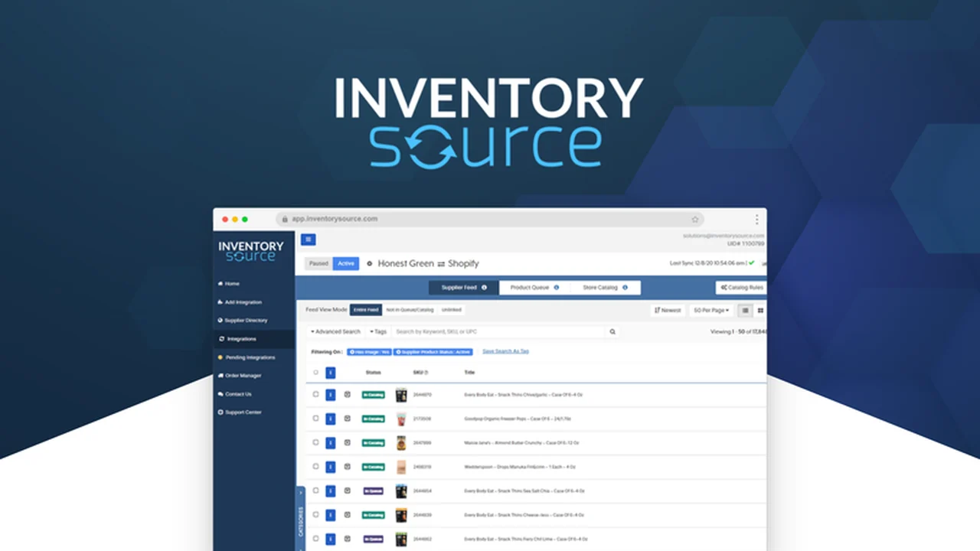Set integration to Active
This screenshot has width=980, height=551.
pyautogui.click(x=346, y=263)
